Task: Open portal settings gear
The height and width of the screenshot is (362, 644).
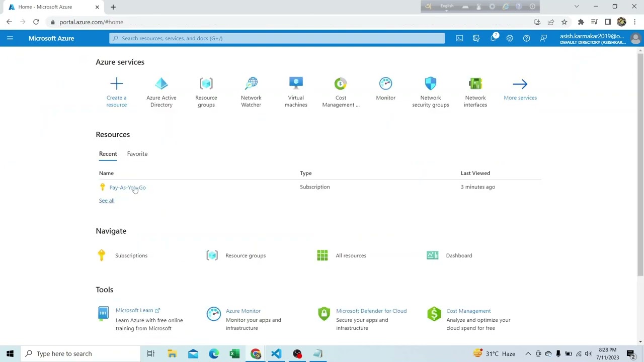Action: click(510, 38)
